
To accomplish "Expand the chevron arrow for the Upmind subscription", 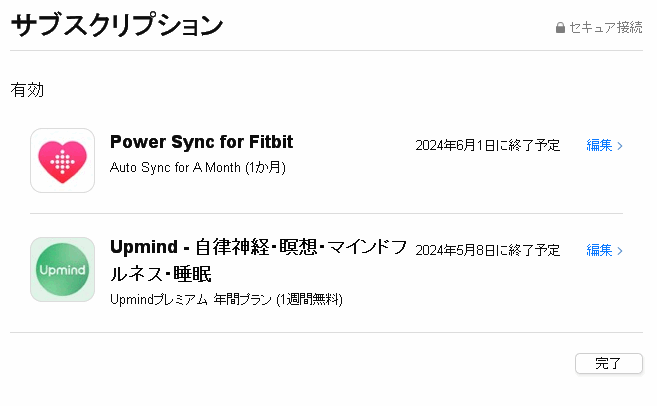I will coord(621,250).
